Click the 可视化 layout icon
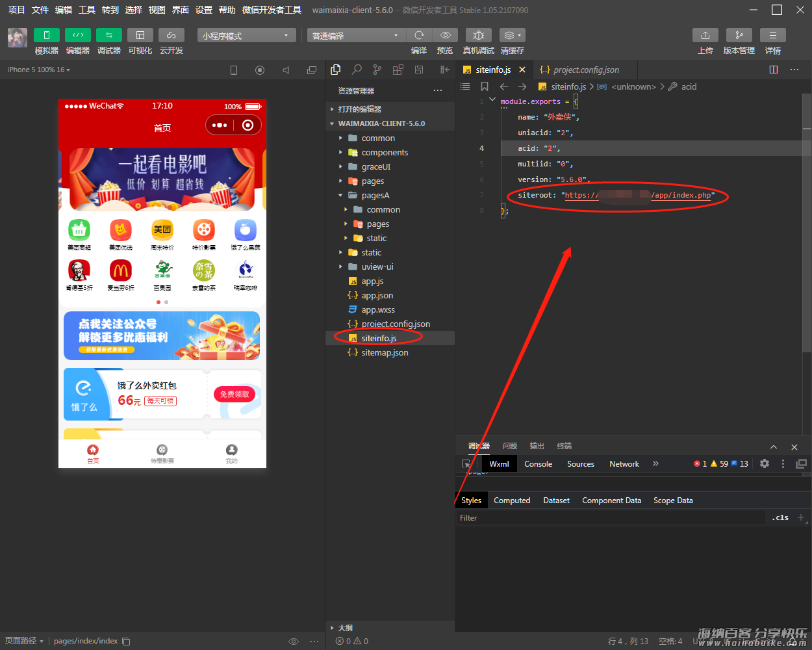812x650 pixels. click(x=140, y=35)
